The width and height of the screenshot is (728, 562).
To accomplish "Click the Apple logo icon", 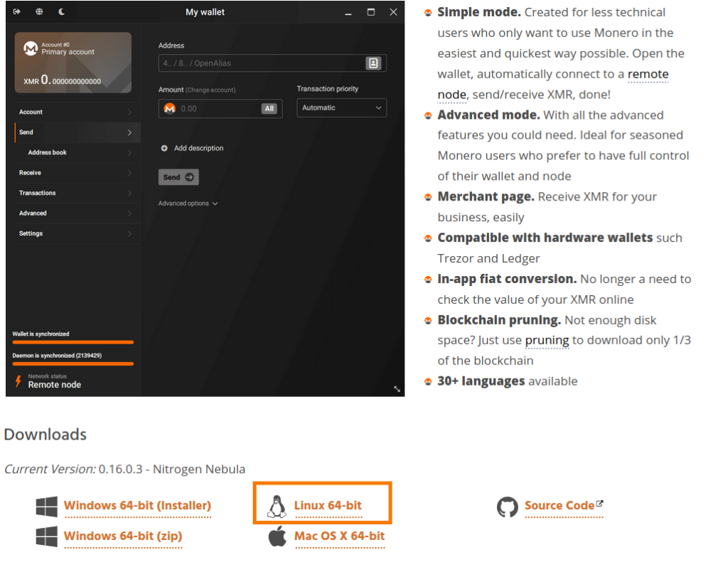I will pos(278,536).
